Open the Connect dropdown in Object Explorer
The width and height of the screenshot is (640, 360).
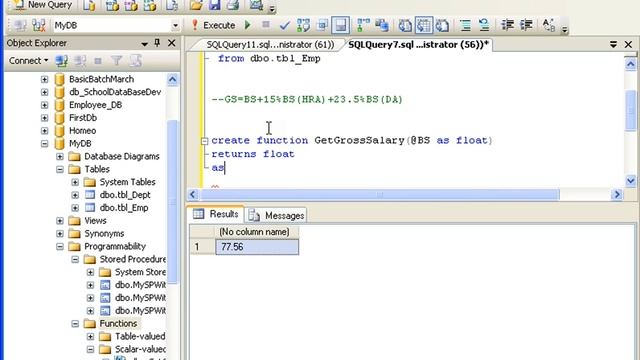[x=28, y=61]
